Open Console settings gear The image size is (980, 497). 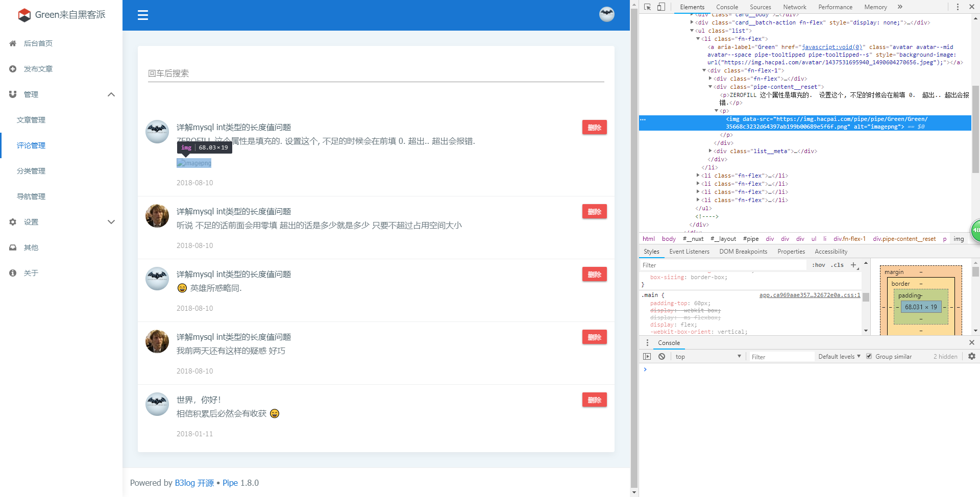[972, 356]
